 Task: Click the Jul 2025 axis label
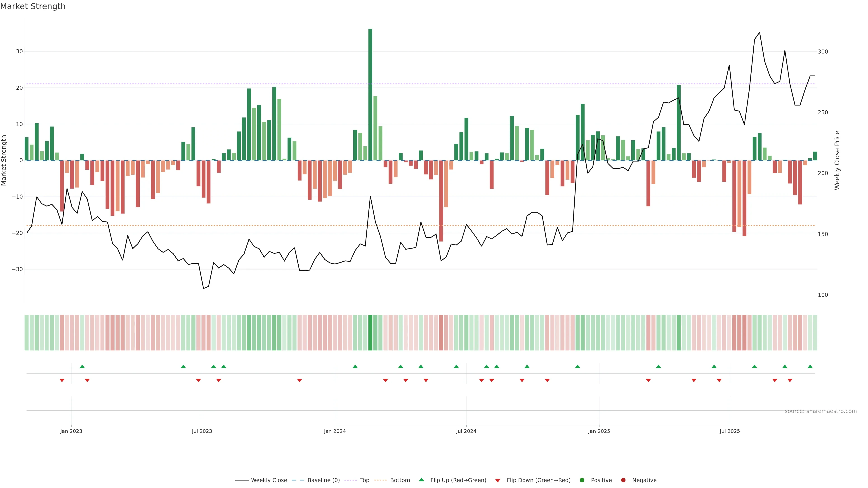[729, 431]
